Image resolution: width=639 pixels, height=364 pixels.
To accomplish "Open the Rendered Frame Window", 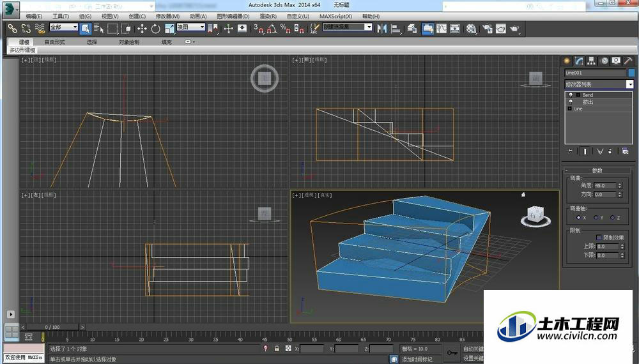I will tap(501, 29).
